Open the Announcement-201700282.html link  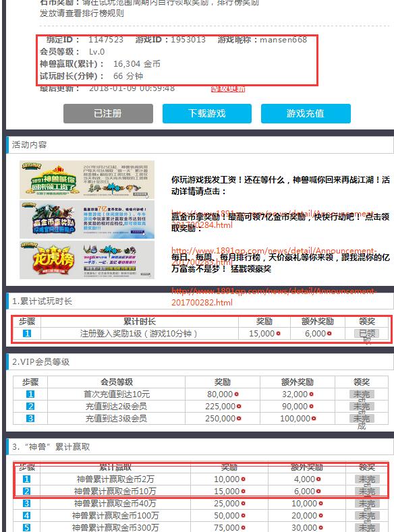pyautogui.click(x=273, y=297)
